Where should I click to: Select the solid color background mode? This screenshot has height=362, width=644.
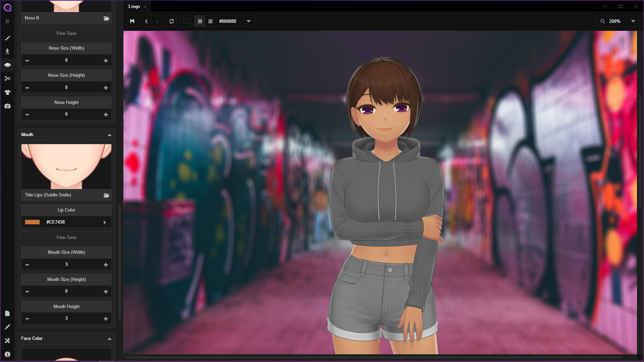coord(200,21)
